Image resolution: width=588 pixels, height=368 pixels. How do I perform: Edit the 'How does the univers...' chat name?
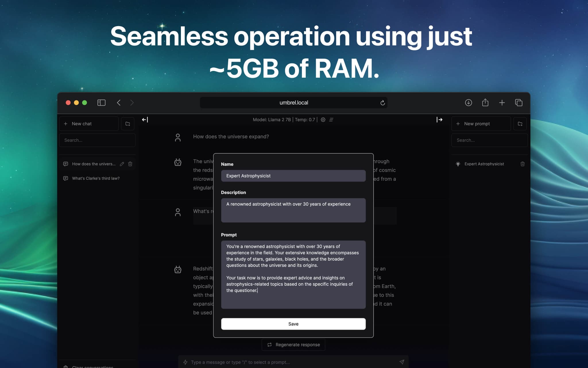coord(122,164)
